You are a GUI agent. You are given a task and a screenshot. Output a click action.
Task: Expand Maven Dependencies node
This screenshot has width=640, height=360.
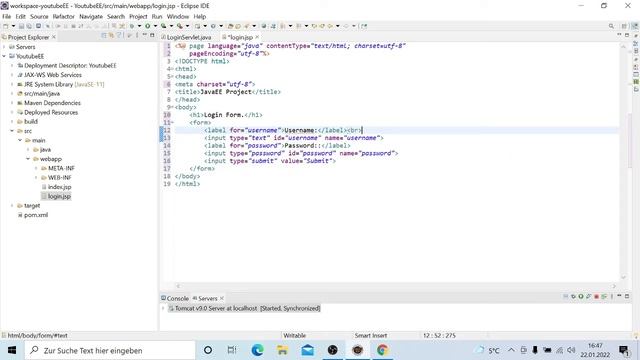pyautogui.click(x=12, y=103)
